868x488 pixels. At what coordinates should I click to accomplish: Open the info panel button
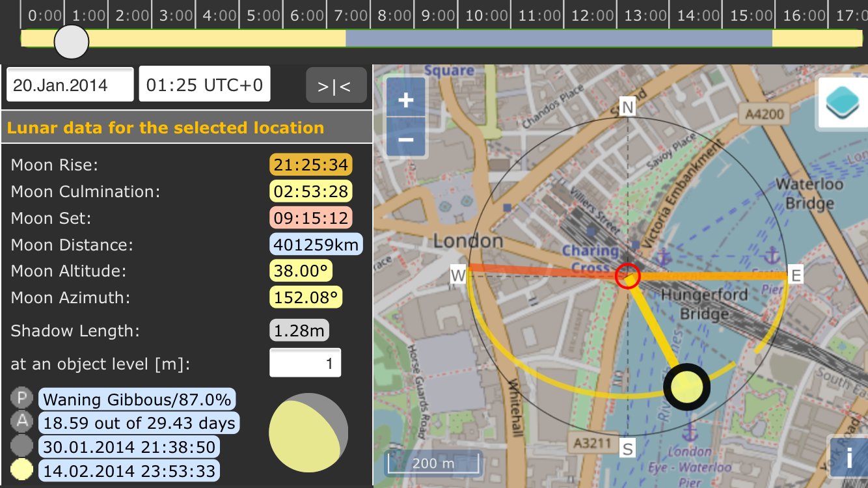coord(849,459)
